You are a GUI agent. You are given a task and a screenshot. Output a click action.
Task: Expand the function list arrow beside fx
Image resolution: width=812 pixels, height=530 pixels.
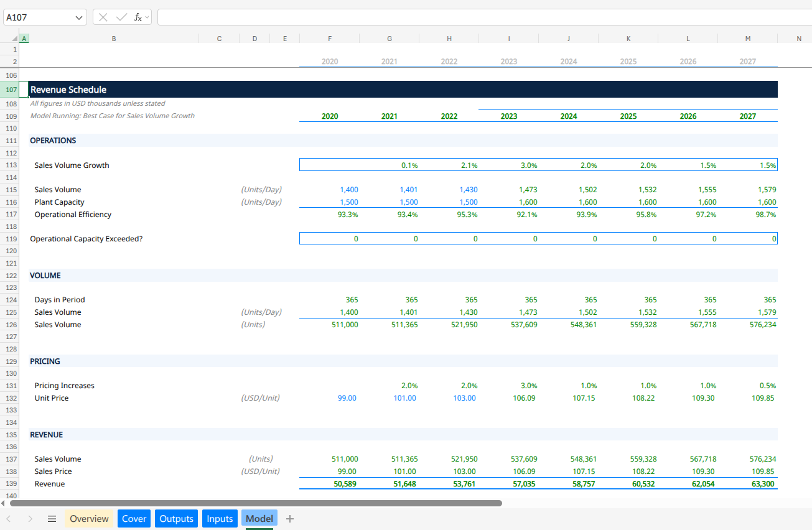147,17
